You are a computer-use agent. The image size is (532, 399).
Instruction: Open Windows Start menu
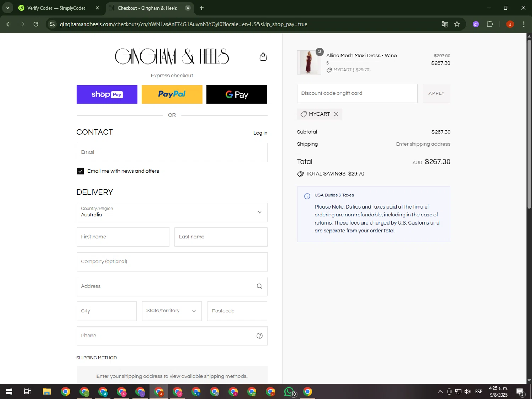pyautogui.click(x=9, y=392)
